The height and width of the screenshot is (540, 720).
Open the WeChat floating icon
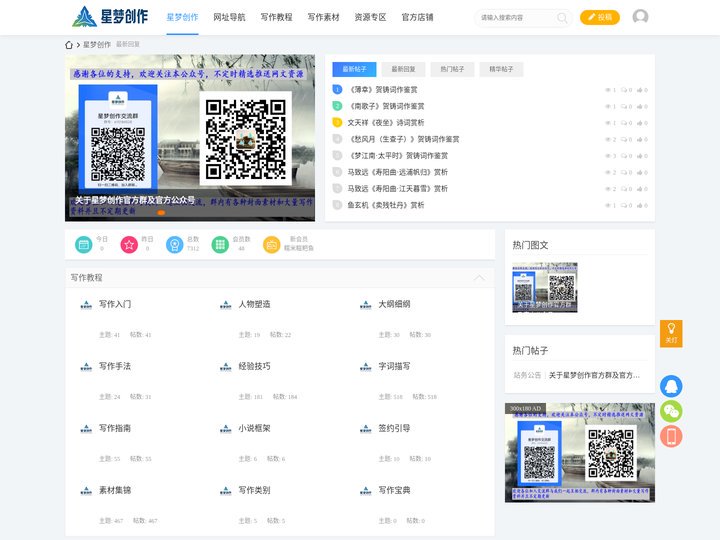coord(671,411)
